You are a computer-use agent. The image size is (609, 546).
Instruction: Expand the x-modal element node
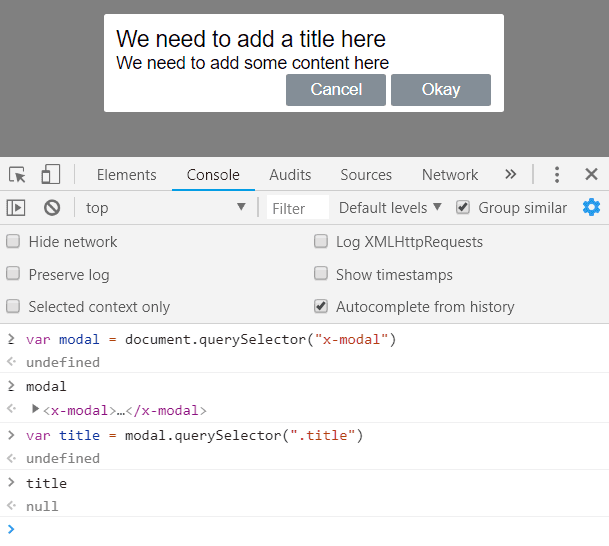coord(36,409)
